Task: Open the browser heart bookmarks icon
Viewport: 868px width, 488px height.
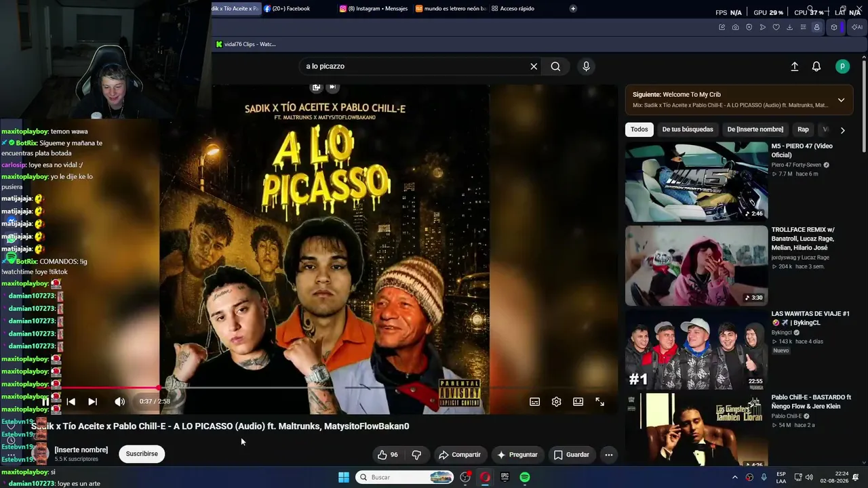Action: [x=776, y=27]
